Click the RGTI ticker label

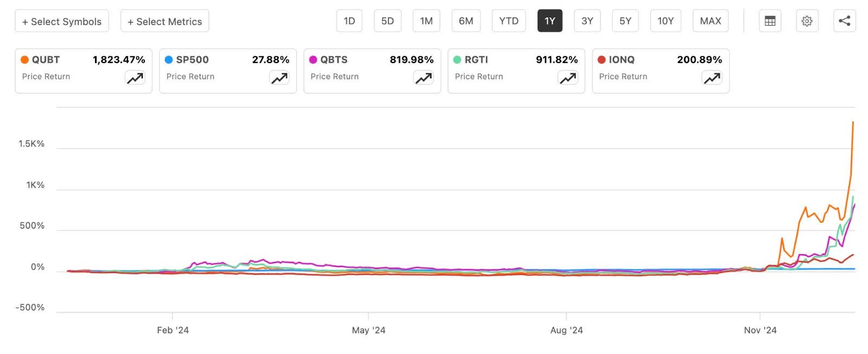pyautogui.click(x=476, y=60)
